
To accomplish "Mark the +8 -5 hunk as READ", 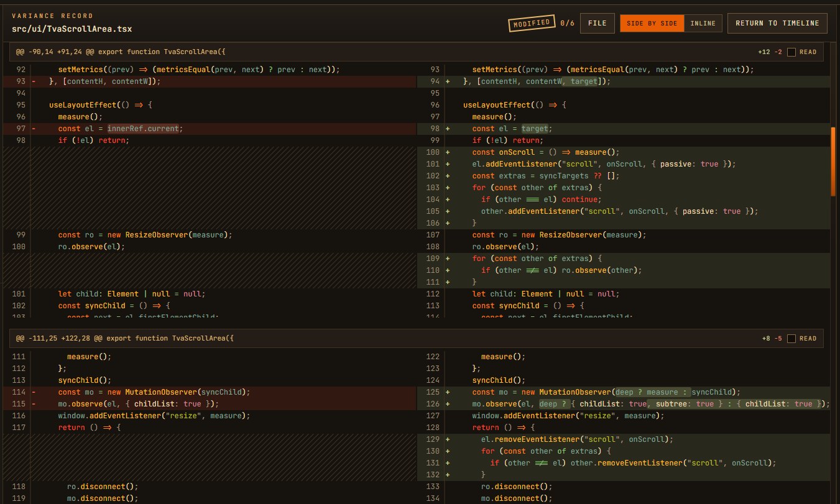I will pos(792,339).
